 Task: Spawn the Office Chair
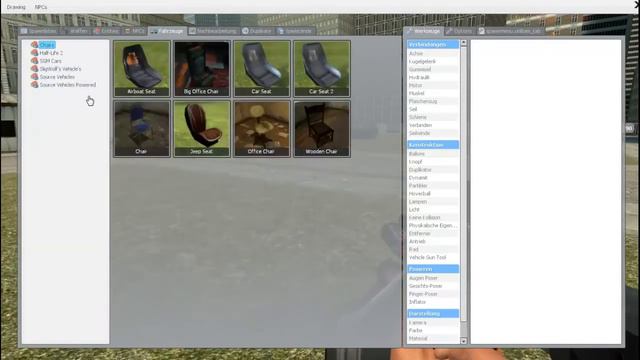click(262, 129)
